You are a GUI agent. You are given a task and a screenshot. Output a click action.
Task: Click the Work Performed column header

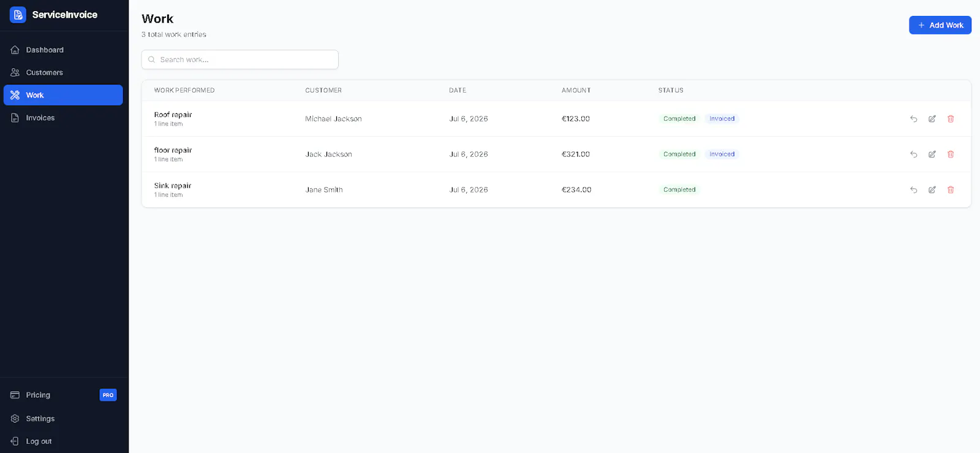click(x=184, y=90)
